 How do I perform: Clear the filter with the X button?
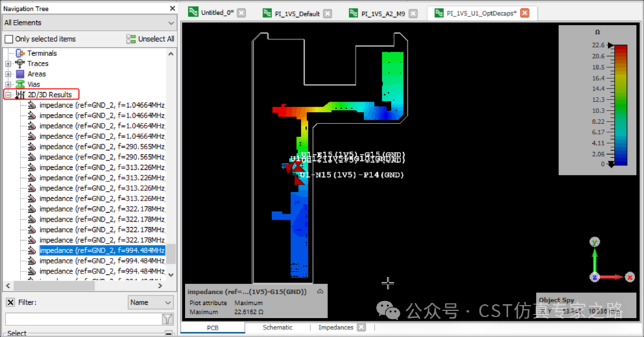pyautogui.click(x=11, y=302)
